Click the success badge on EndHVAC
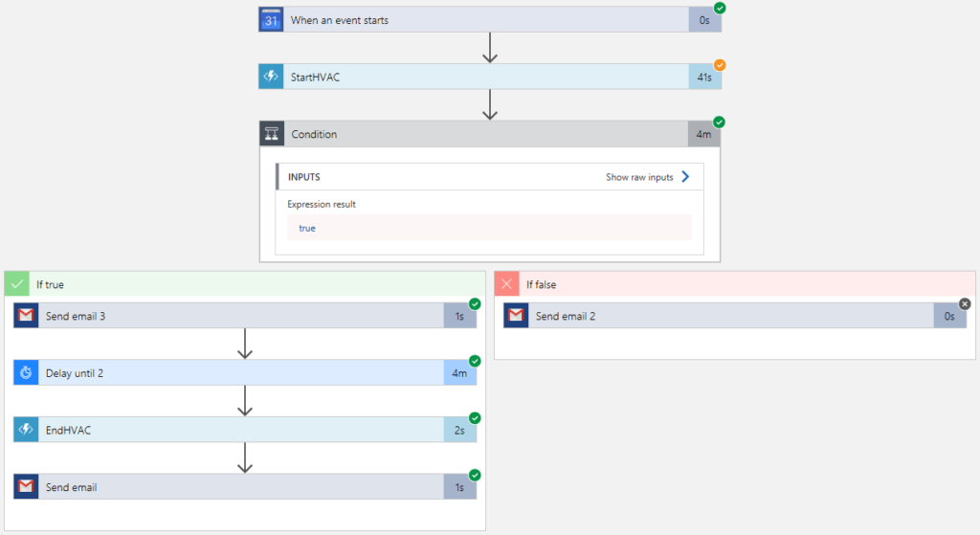980x535 pixels. coord(475,418)
